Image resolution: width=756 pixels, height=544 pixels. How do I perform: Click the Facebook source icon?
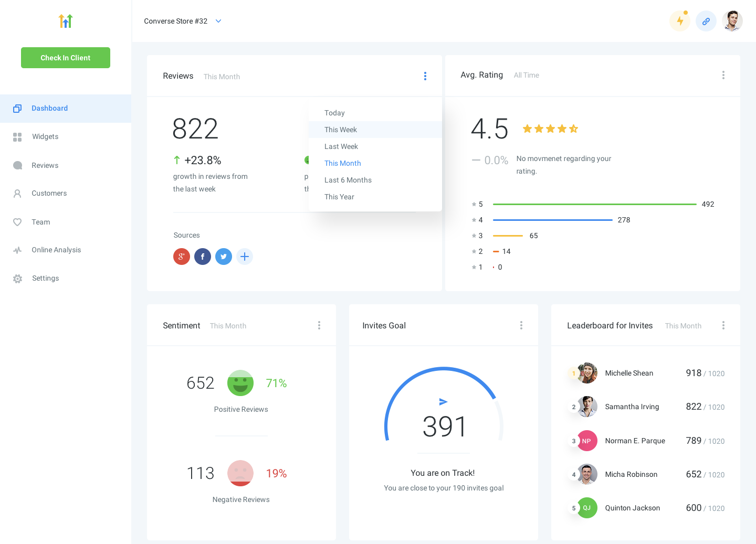pyautogui.click(x=203, y=257)
